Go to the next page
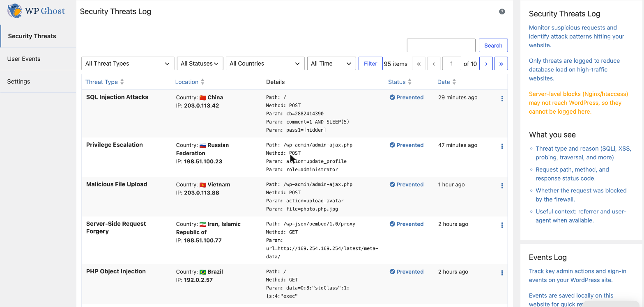 (x=486, y=64)
